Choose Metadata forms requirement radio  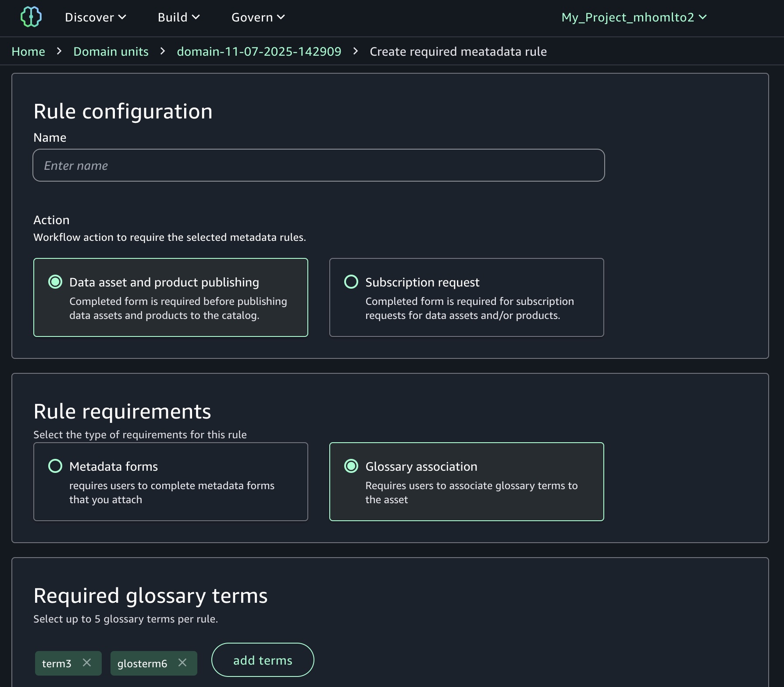(x=55, y=466)
